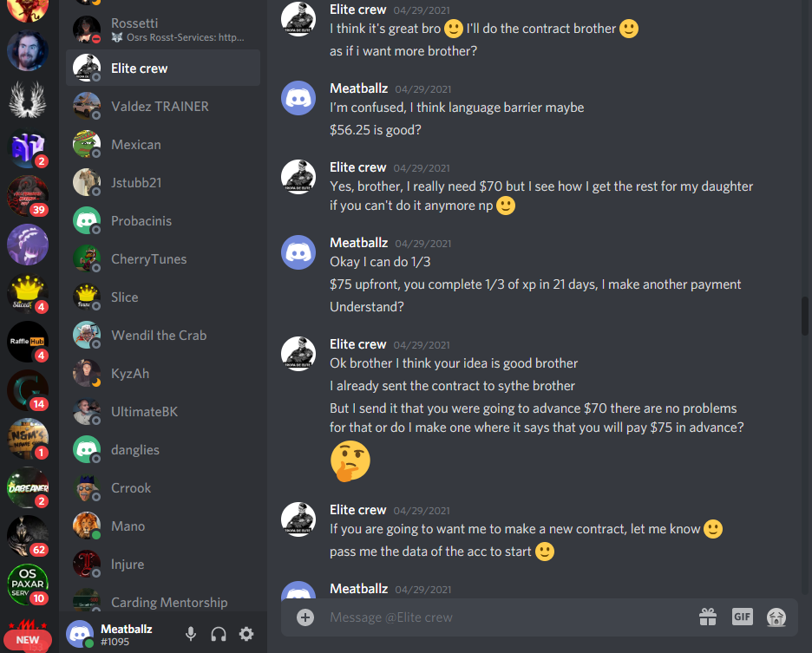Image resolution: width=812 pixels, height=653 pixels.
Task: Toggle the microphone mute icon
Action: point(191,634)
